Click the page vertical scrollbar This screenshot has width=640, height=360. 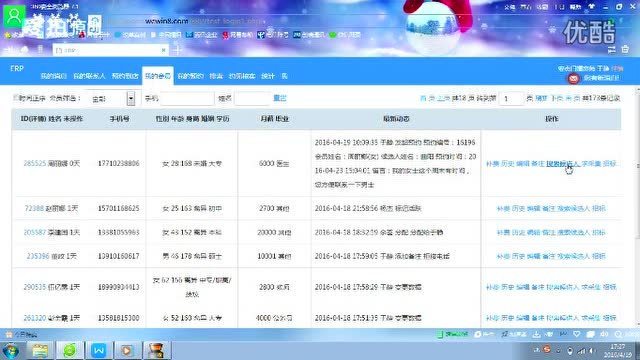point(638,163)
